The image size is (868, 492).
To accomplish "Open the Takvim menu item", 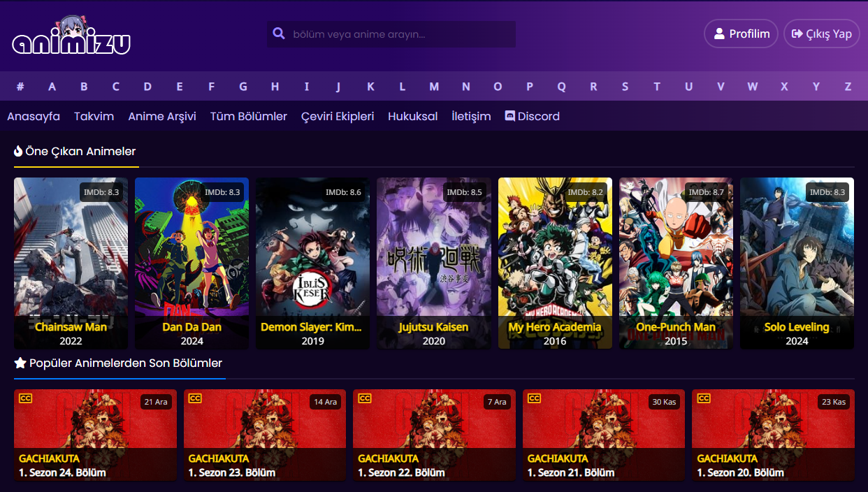I will (x=94, y=116).
